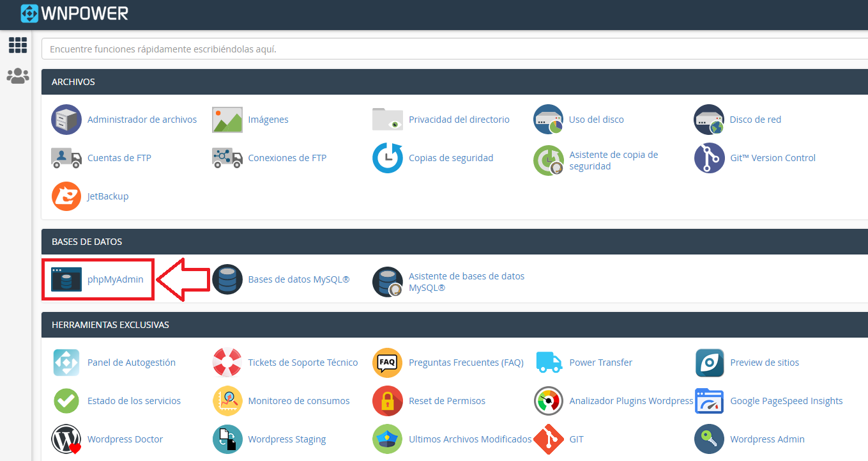Image resolution: width=868 pixels, height=461 pixels.
Task: Open the Privacidad del directorio folder icon
Action: click(x=388, y=120)
